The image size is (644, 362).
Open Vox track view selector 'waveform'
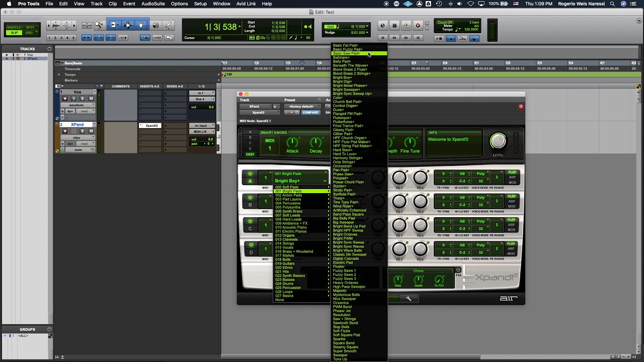78,105
